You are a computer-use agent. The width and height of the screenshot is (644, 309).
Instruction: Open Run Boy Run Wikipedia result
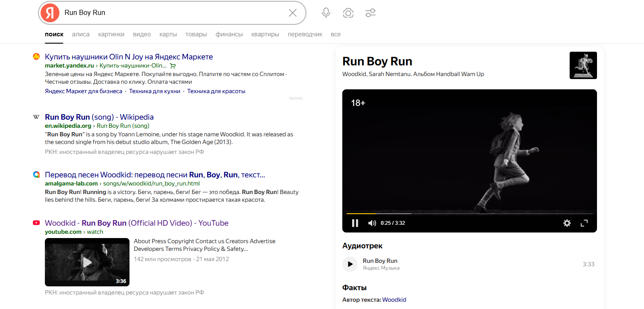pyautogui.click(x=99, y=117)
